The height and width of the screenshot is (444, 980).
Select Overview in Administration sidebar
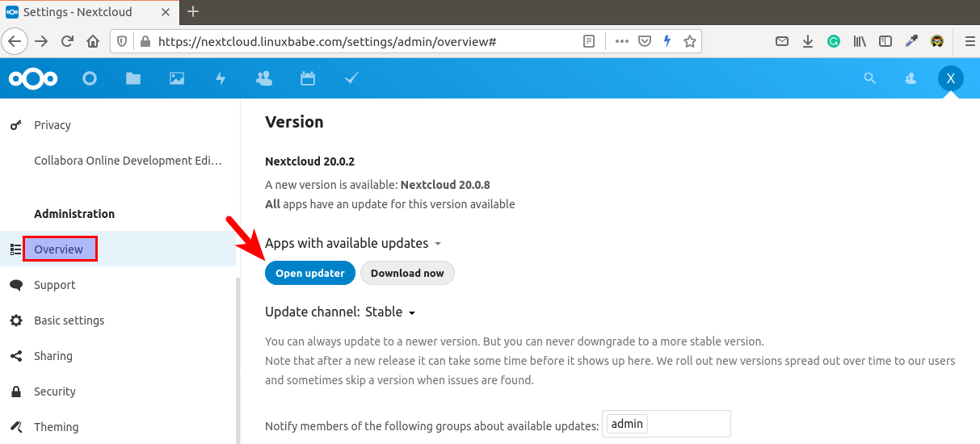pyautogui.click(x=59, y=249)
